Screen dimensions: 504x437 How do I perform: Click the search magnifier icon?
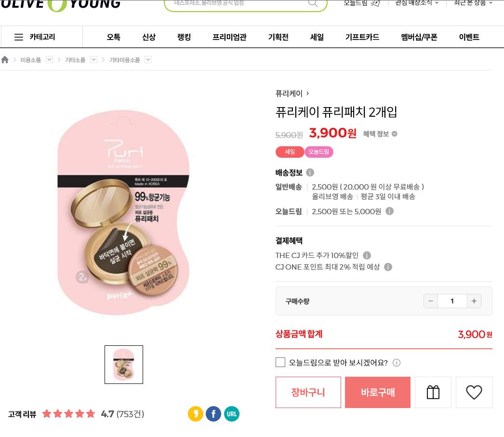[x=313, y=3]
